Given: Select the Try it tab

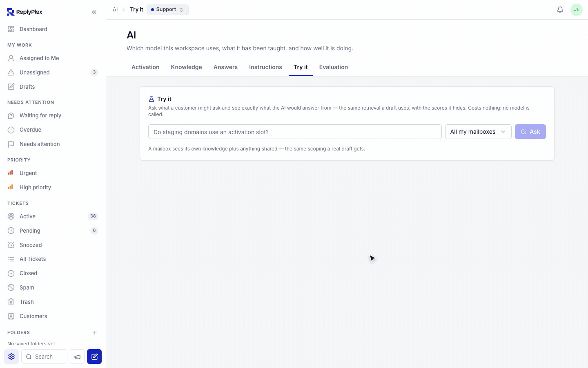Looking at the screenshot, I should (301, 67).
